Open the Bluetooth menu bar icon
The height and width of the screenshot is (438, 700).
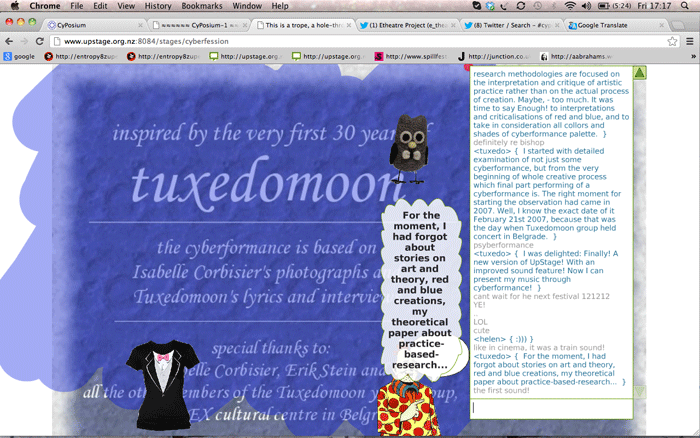tap(554, 6)
